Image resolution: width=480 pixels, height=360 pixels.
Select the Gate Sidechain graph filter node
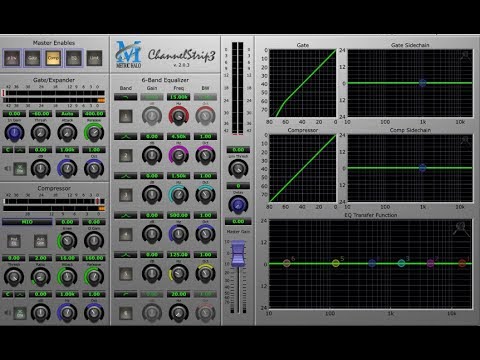(x=422, y=83)
